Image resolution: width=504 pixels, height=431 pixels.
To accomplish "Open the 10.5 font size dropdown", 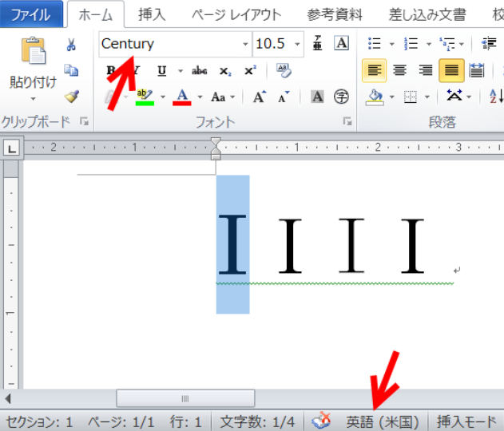I will (x=298, y=44).
